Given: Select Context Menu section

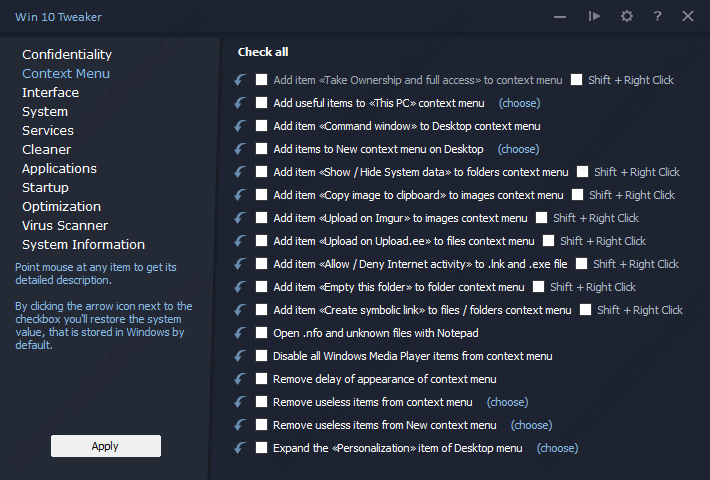Looking at the screenshot, I should click(66, 74).
